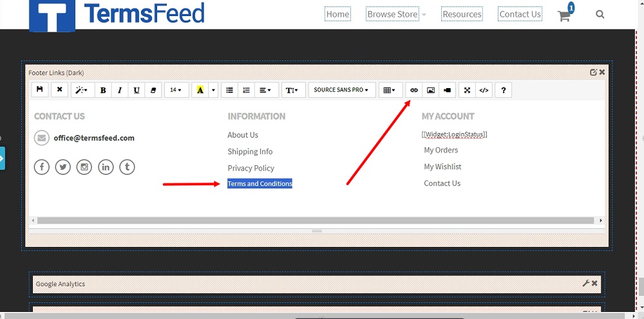The height and width of the screenshot is (319, 644).
Task: Click the Facebook social icon
Action: (x=41, y=167)
